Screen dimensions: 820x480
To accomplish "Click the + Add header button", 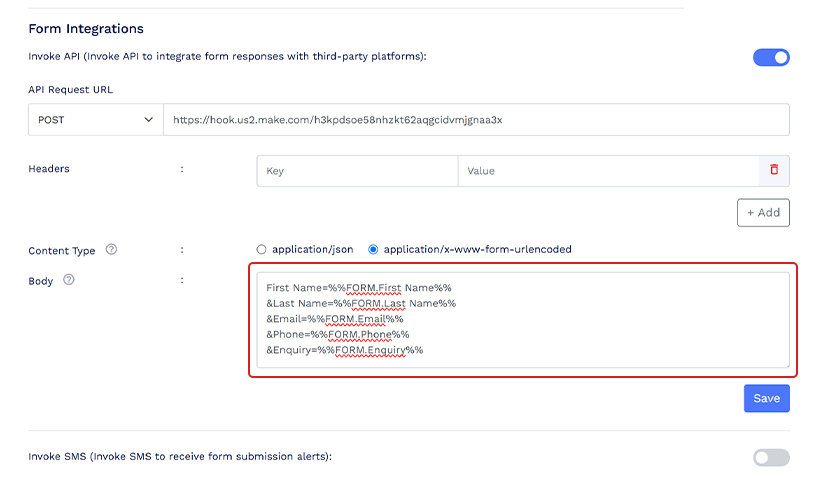I will coord(763,212).
